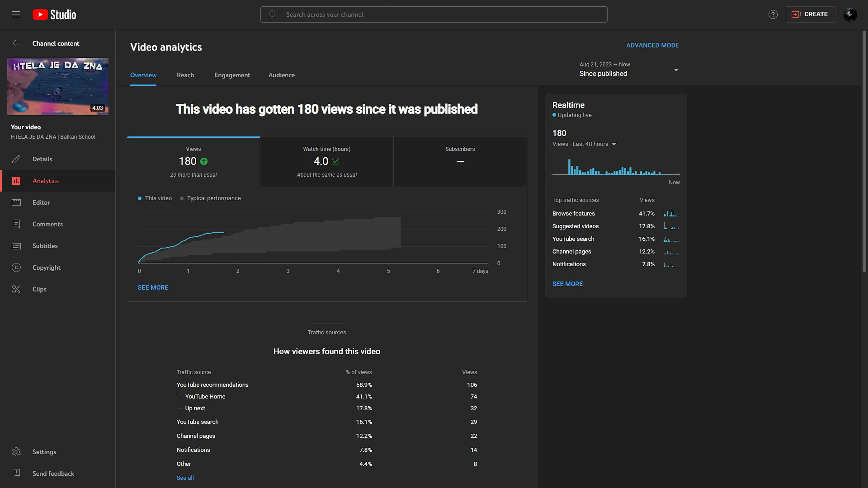Click the Details pencil icon
The width and height of the screenshot is (868, 488).
coord(16,159)
